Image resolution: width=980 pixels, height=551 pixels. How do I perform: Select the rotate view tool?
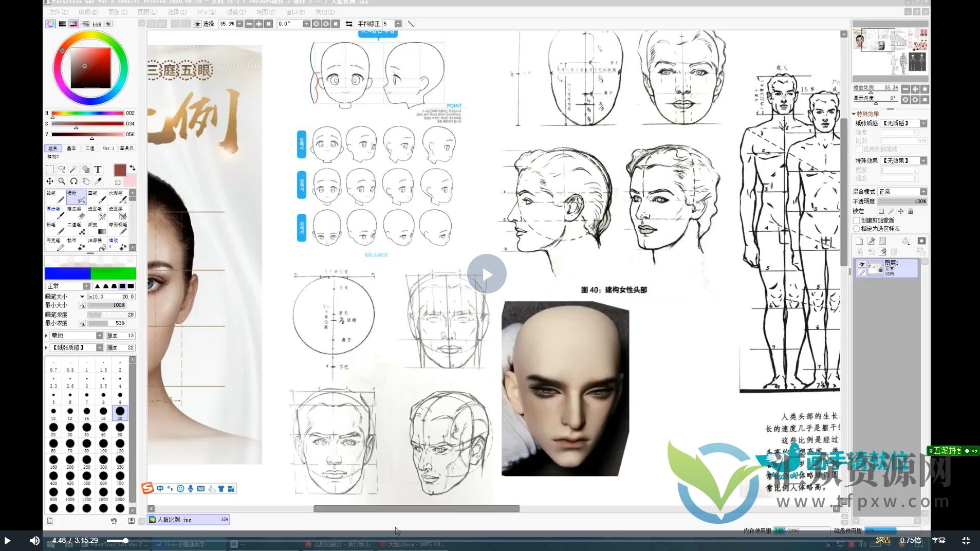pos(73,181)
